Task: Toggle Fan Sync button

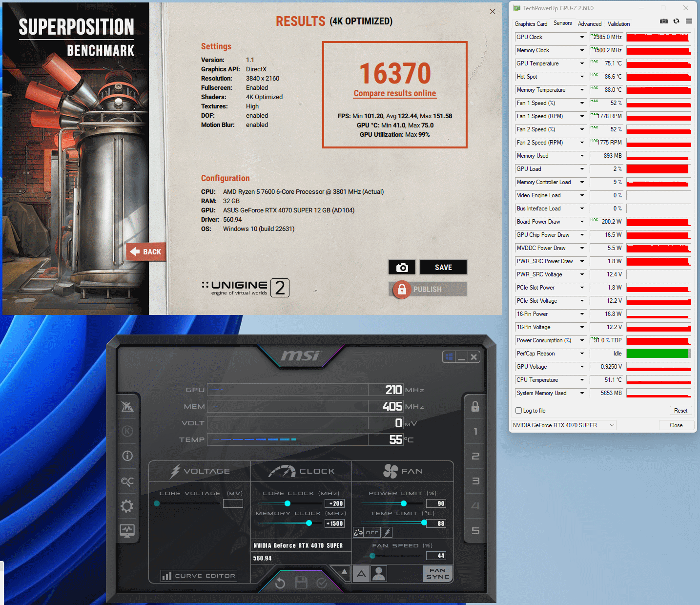Action: (x=438, y=574)
